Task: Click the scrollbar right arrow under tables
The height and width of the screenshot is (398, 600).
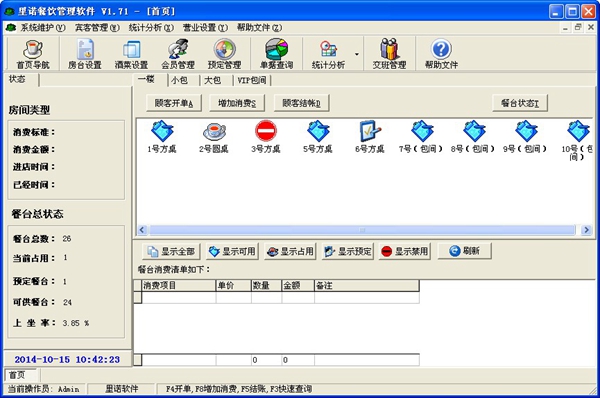Action: coord(586,230)
